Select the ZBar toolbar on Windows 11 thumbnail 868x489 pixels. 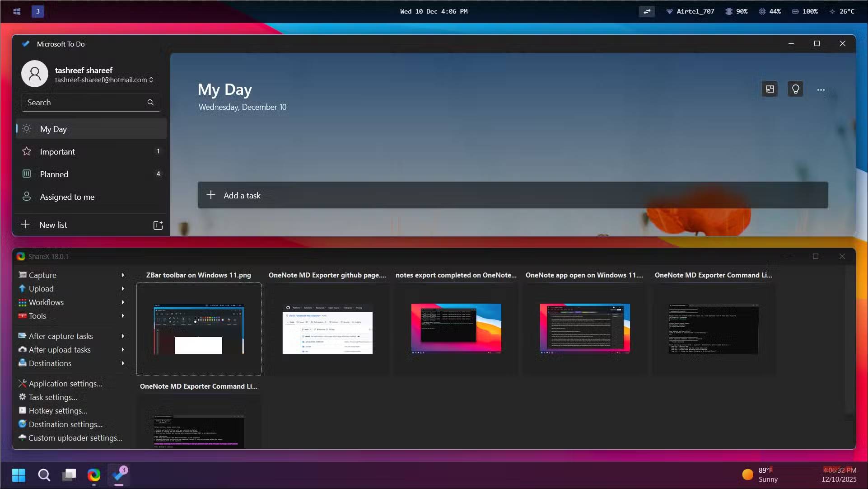pyautogui.click(x=199, y=329)
